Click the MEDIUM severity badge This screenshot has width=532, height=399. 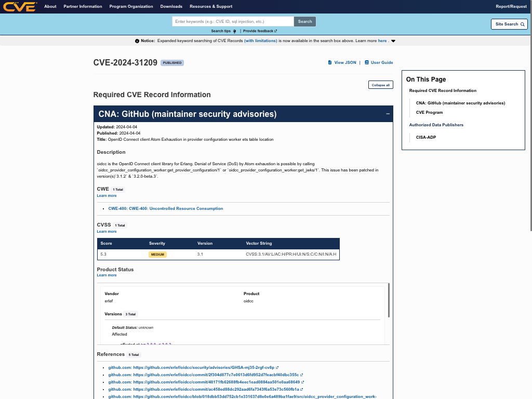click(157, 255)
